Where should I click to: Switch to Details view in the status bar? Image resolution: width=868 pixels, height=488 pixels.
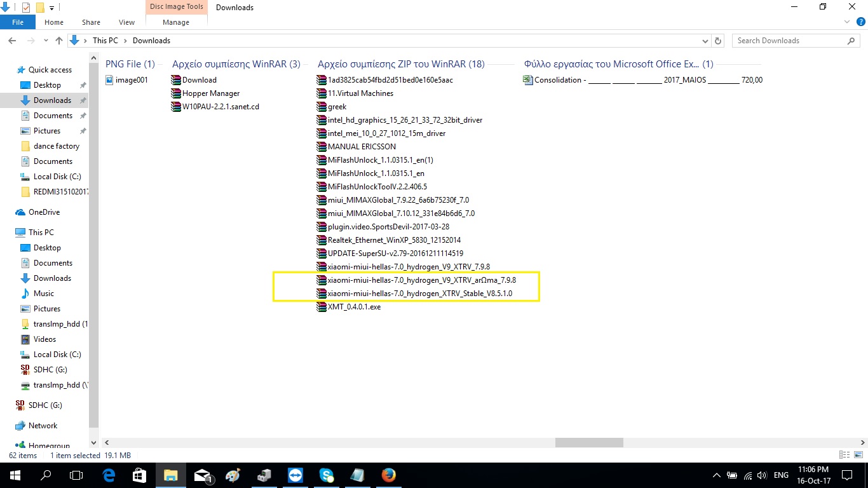[x=844, y=455]
